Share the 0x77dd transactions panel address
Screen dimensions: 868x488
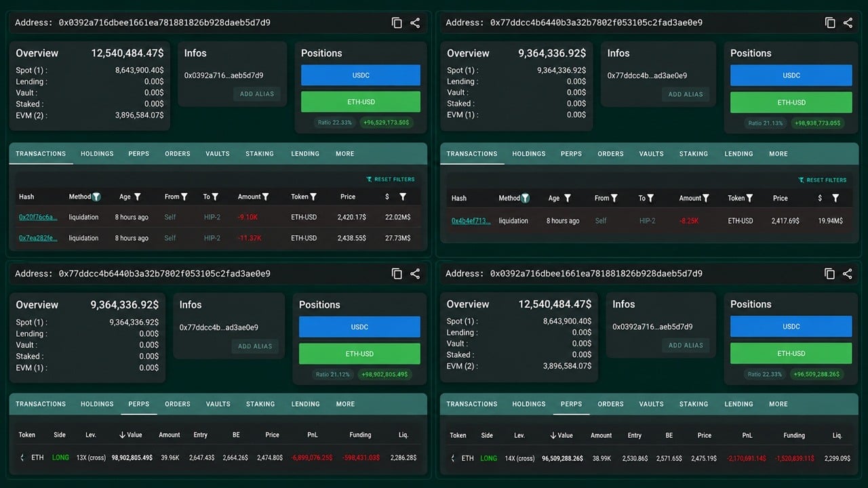[848, 23]
